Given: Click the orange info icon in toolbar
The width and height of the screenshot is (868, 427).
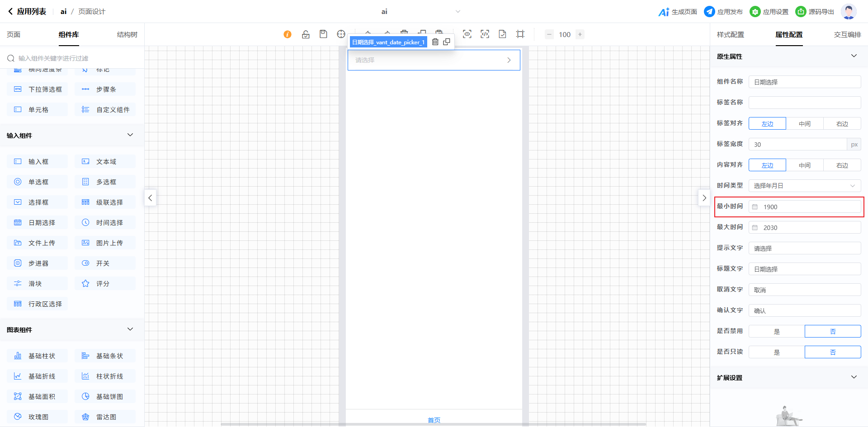Looking at the screenshot, I should (x=288, y=34).
